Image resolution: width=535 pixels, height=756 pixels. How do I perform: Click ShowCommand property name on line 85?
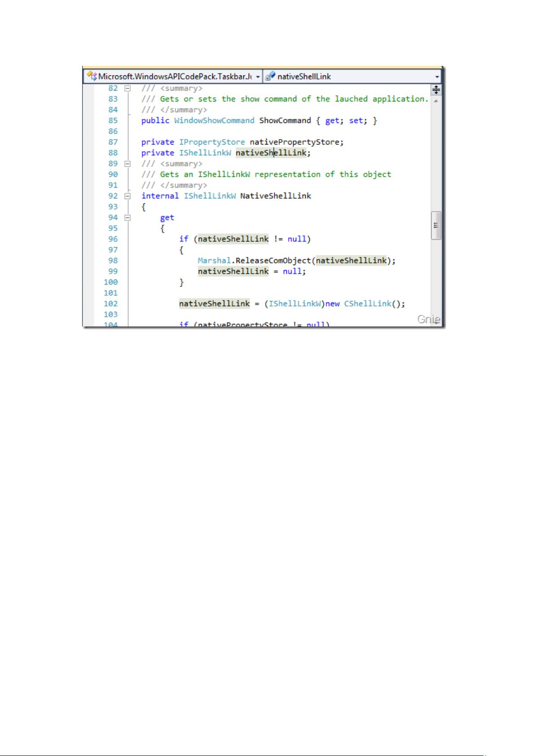[285, 121]
